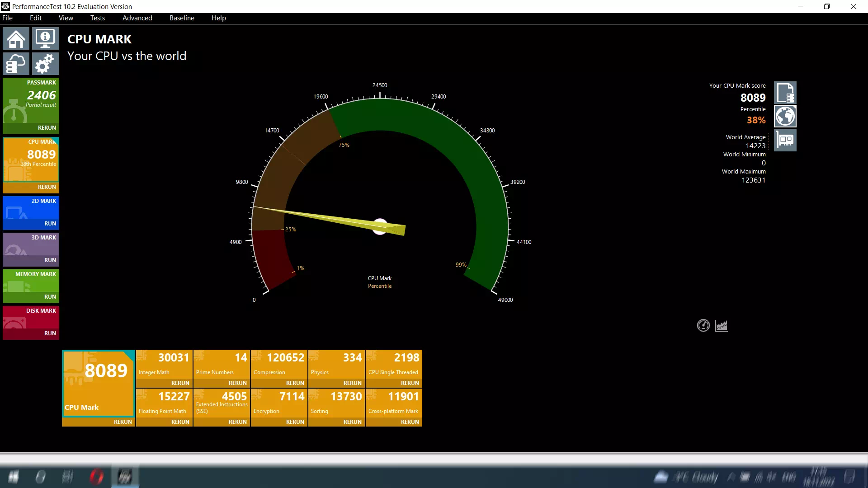Rerun the Compression test
The width and height of the screenshot is (868, 488).
pos(295,383)
